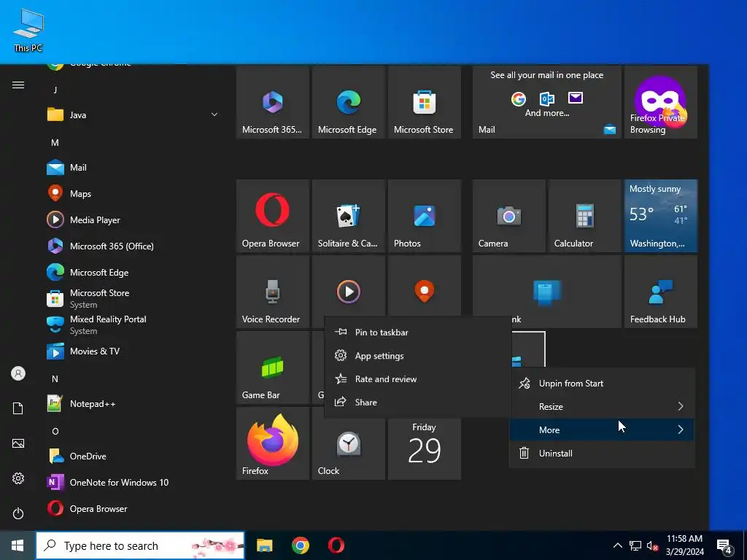Viewport: 747px width, 560px height.
Task: Launch OneNote for Windows 10 from list
Action: point(133,483)
